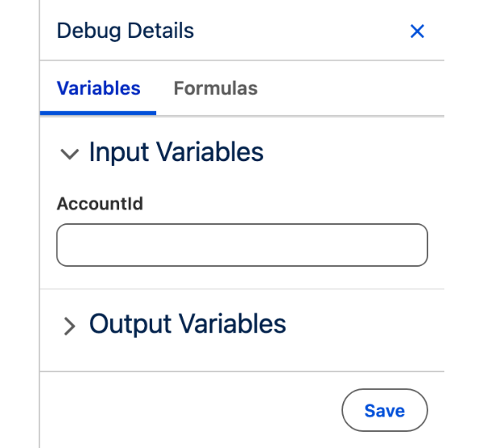The width and height of the screenshot is (483, 448).
Task: Click the AccountId field label
Action: coord(100,204)
